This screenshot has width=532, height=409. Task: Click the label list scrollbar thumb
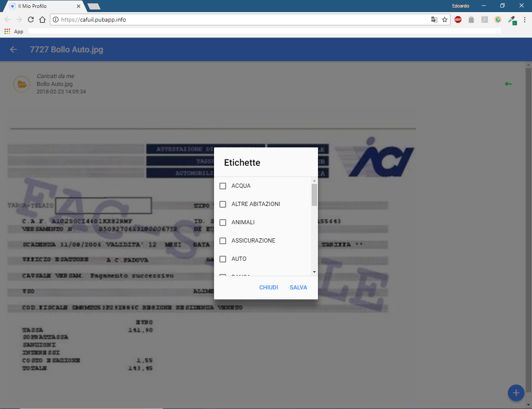[x=314, y=195]
